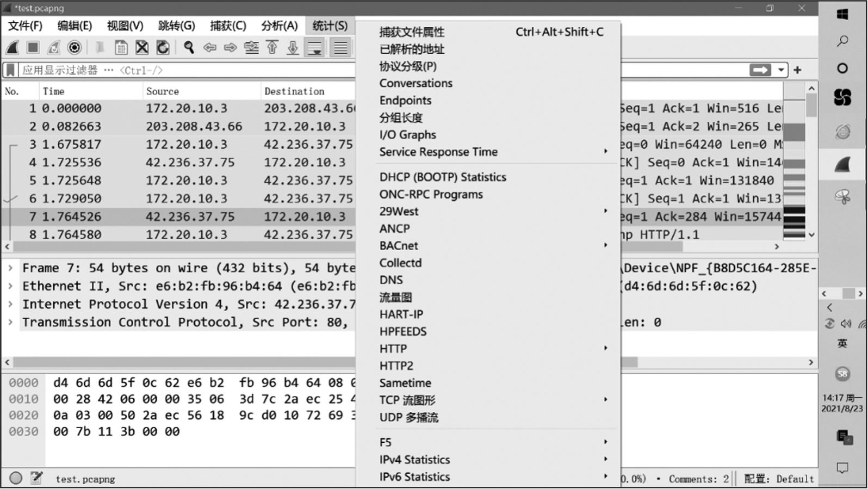
Task: Open the 编辑(E) menu
Action: (75, 26)
